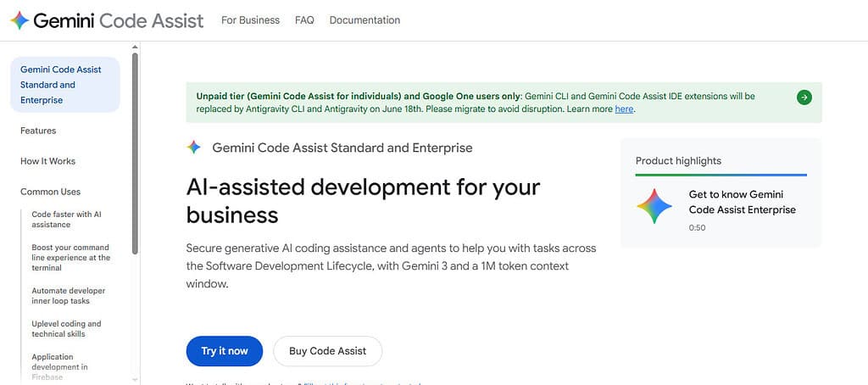Click the sidebar scroll down arrow

(x=135, y=380)
